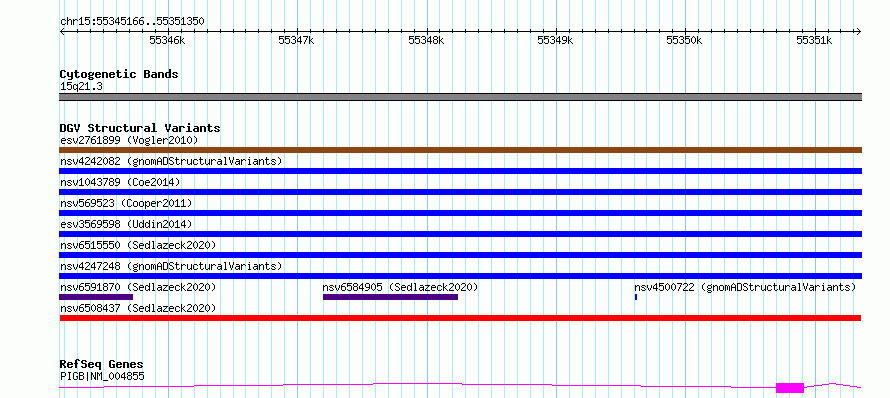
Task: Open variant nsv6584905 (Sedlazeck2020) label
Action: pos(400,287)
